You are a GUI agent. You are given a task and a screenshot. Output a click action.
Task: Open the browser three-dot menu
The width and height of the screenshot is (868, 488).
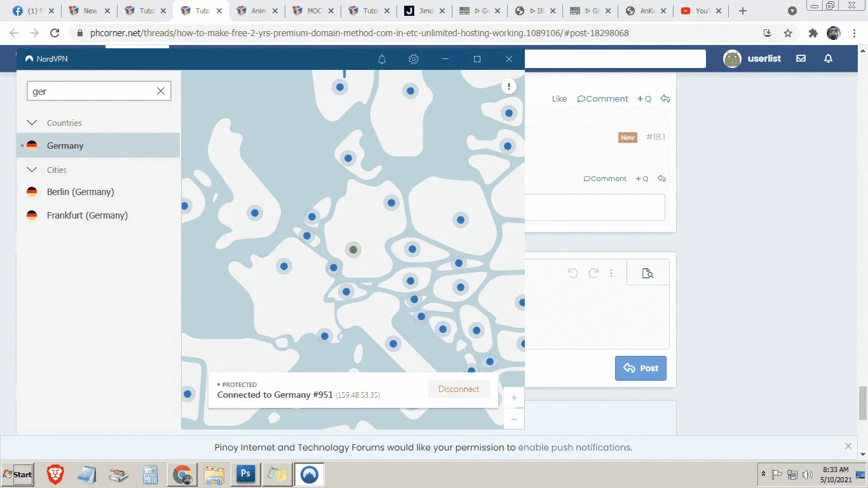(x=855, y=33)
